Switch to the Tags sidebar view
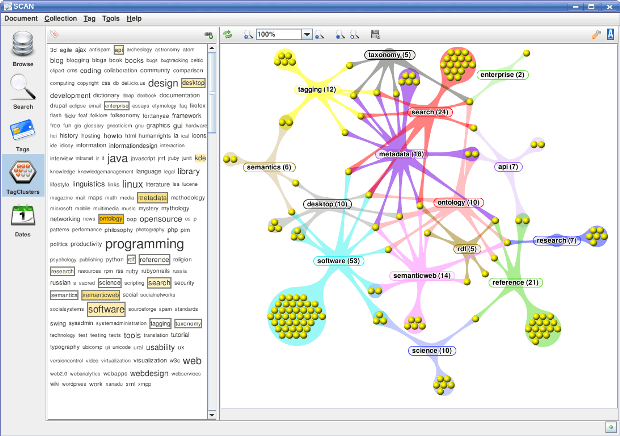Image resolution: width=620 pixels, height=436 pixels. (23, 136)
